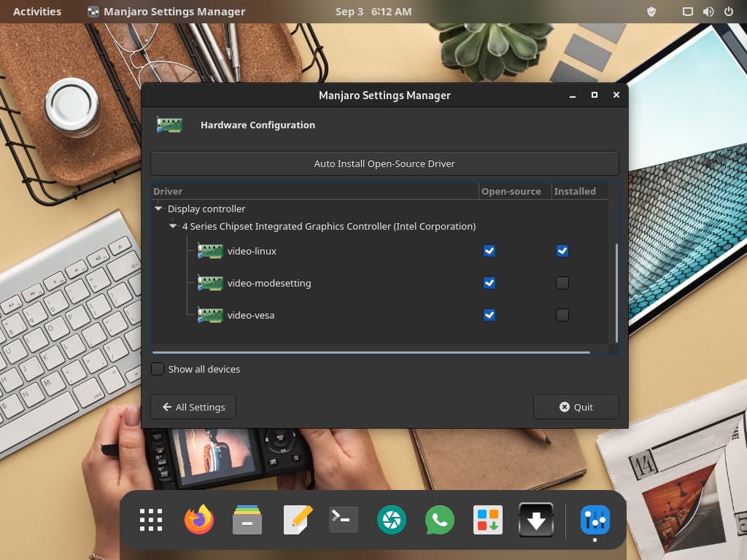Open WhatsApp from the dock
The width and height of the screenshot is (747, 560).
pos(440,519)
